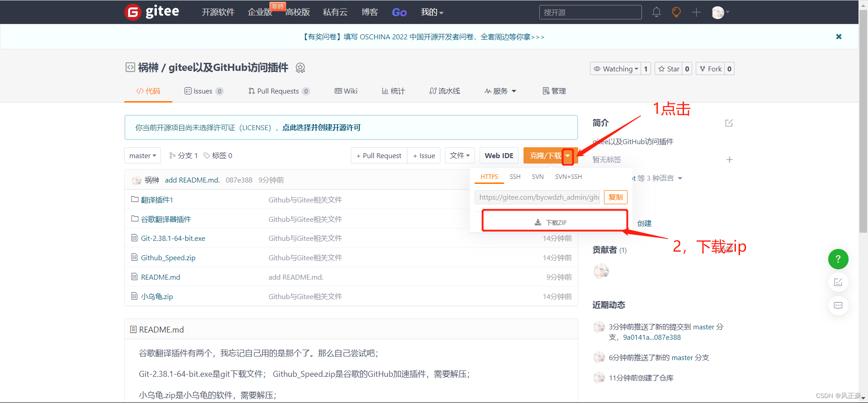Open the 我的 dropdown menu

(432, 12)
